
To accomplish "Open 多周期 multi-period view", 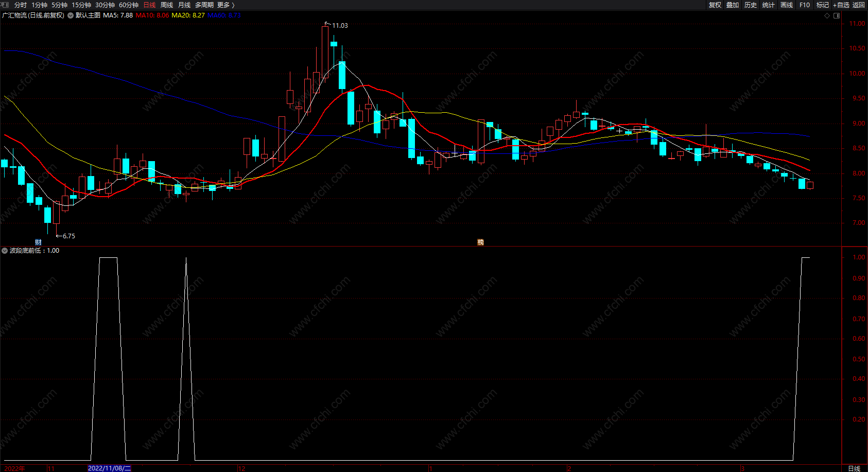I will pyautogui.click(x=204, y=5).
